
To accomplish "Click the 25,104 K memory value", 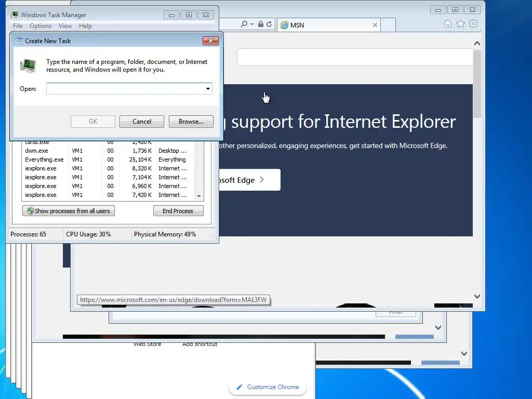I will point(140,159).
